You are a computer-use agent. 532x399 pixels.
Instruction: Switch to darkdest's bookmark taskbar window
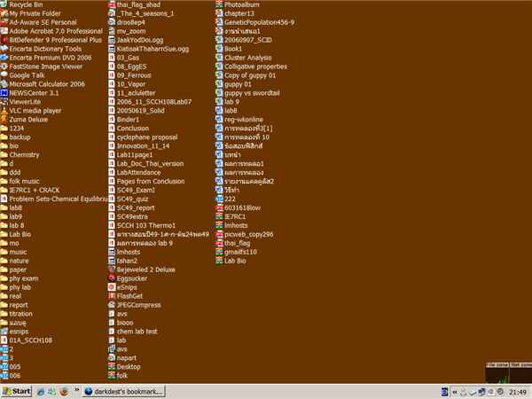tap(124, 392)
